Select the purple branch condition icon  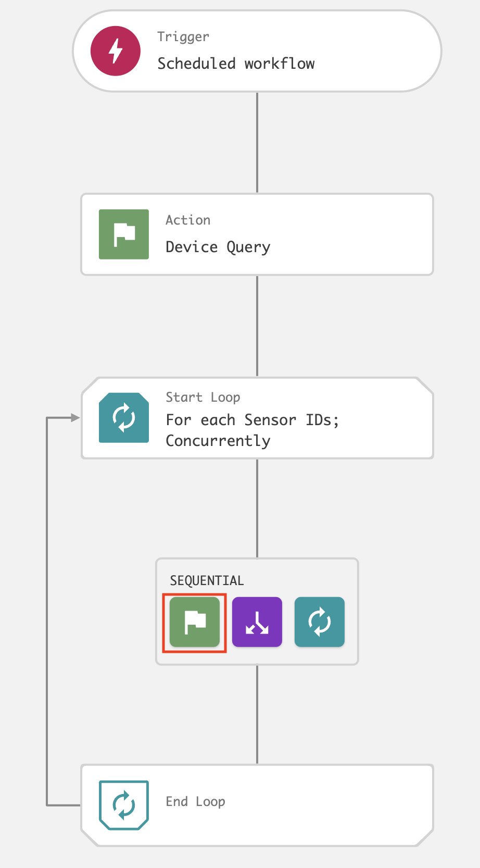257,622
